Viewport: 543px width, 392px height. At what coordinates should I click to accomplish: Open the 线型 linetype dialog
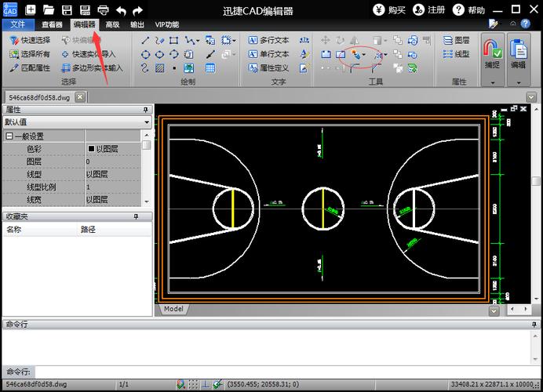click(457, 54)
